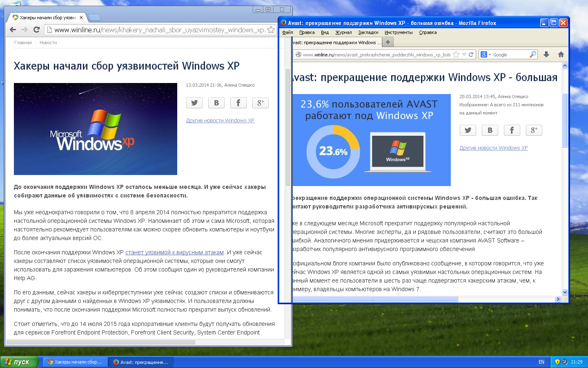
Task: Click the Firefox horizontal scrollbar thumb
Action: 375,299
